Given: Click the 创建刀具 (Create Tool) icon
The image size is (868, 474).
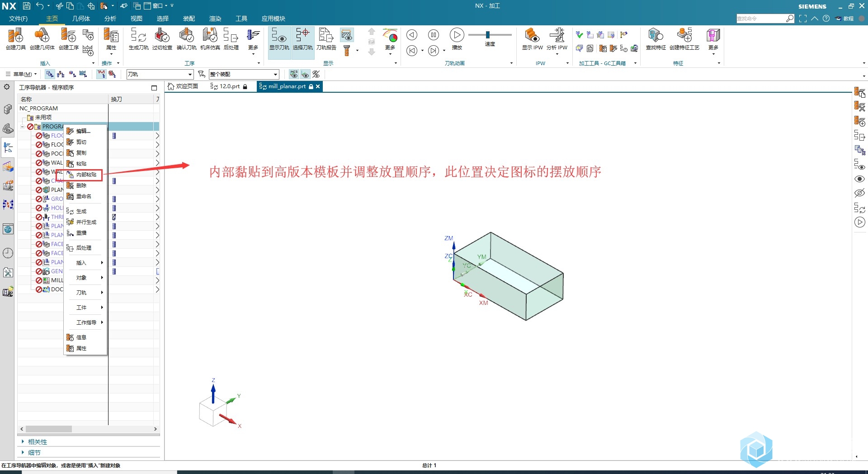Looking at the screenshot, I should point(16,39).
